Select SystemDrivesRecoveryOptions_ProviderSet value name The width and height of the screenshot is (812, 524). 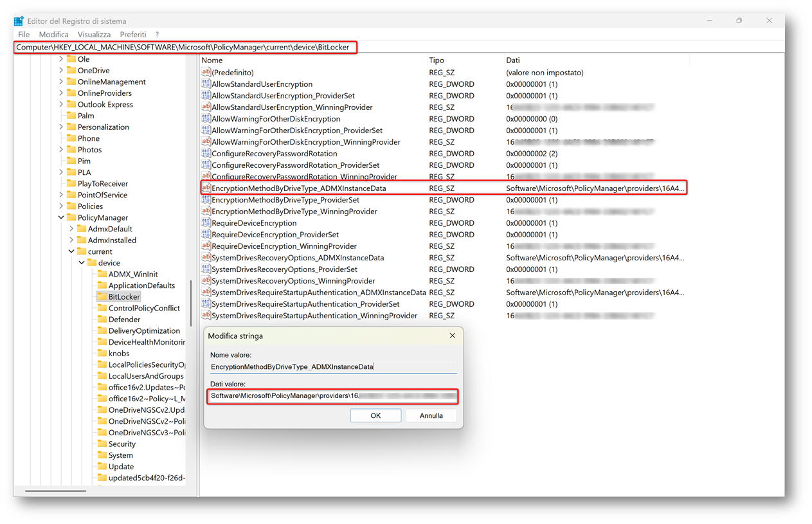point(284,269)
